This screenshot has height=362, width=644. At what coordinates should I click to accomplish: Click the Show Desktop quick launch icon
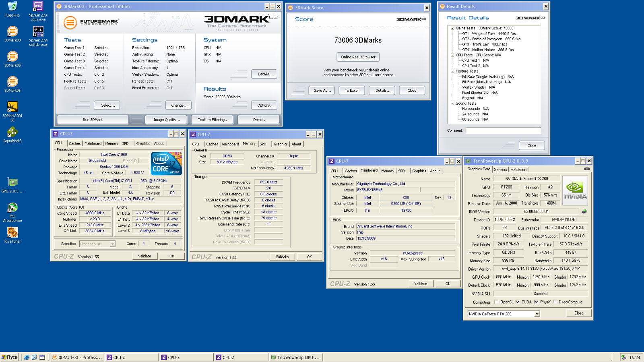tap(42, 357)
